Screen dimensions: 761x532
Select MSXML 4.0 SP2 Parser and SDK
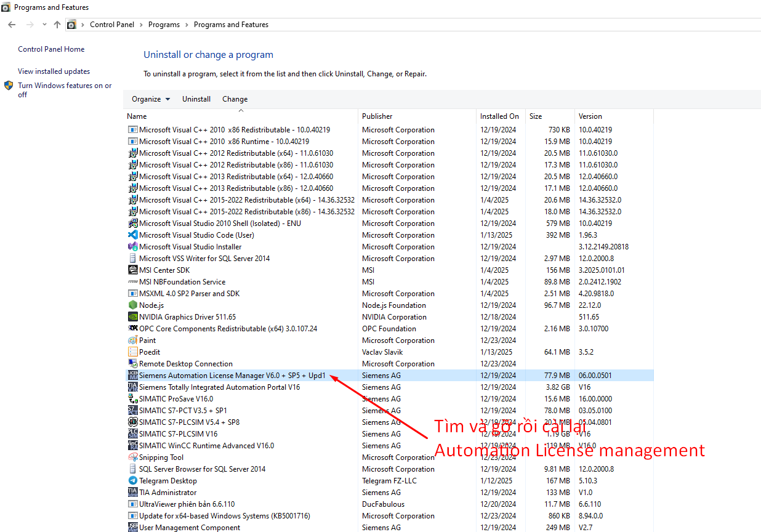pos(389,293)
